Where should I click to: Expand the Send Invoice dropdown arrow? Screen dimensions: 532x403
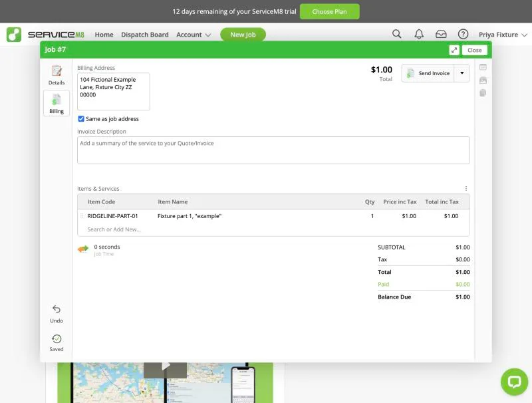tap(462, 73)
